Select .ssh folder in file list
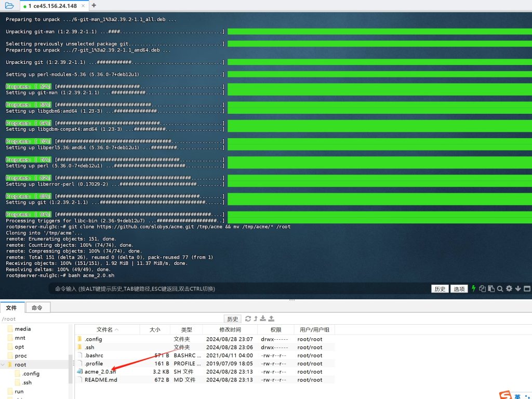 pos(89,347)
